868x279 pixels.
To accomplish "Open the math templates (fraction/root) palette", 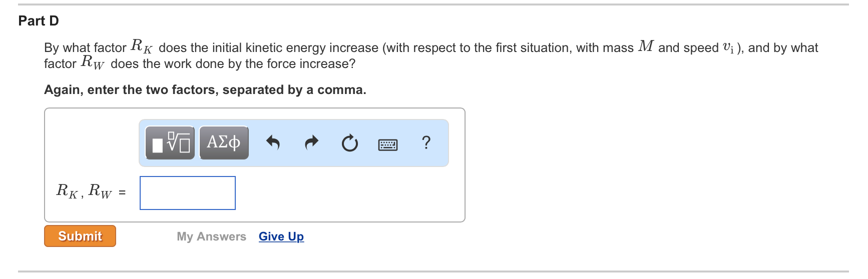I will 170,143.
